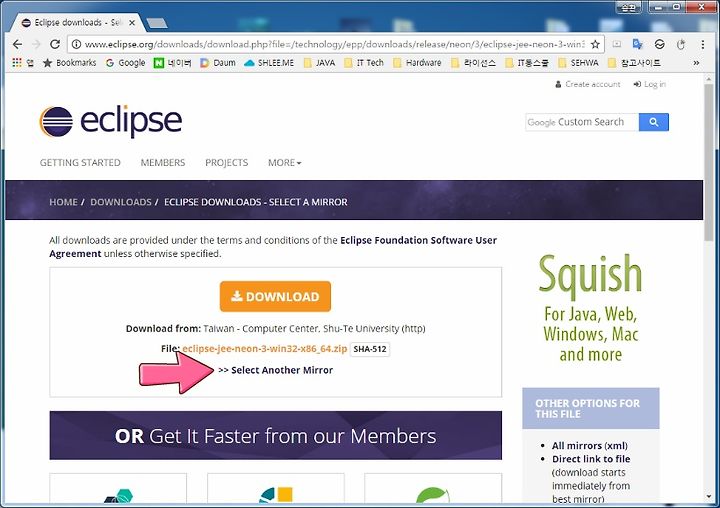
Task: Open the Hardware bookmark folder
Action: coord(417,62)
